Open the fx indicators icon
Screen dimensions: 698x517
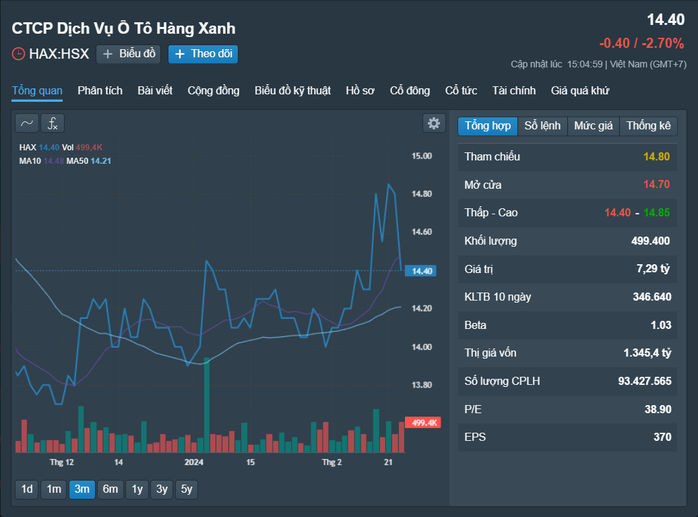[53, 123]
